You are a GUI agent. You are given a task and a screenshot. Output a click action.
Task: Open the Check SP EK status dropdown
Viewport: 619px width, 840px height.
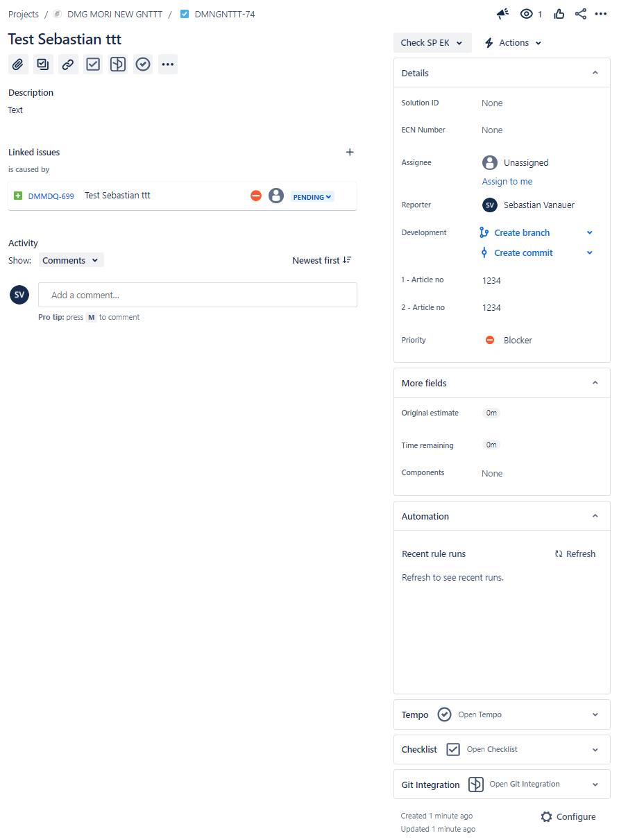pyautogui.click(x=432, y=42)
